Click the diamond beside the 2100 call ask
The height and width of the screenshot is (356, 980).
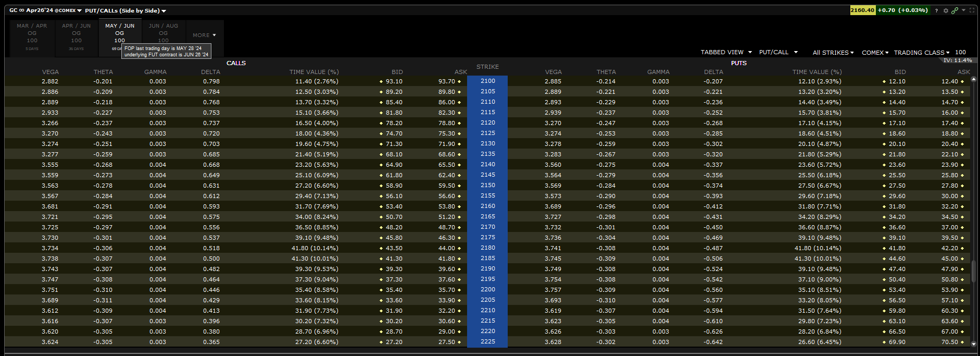click(x=459, y=82)
